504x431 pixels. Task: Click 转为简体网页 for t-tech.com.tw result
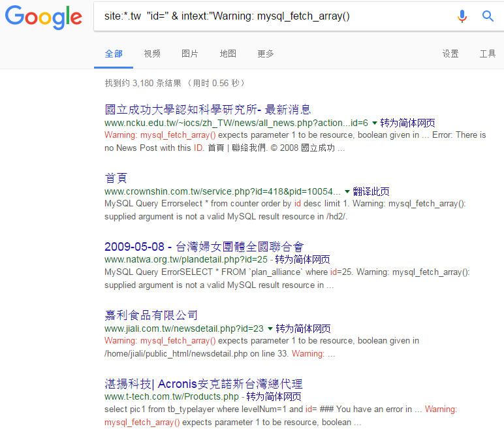click(x=274, y=396)
